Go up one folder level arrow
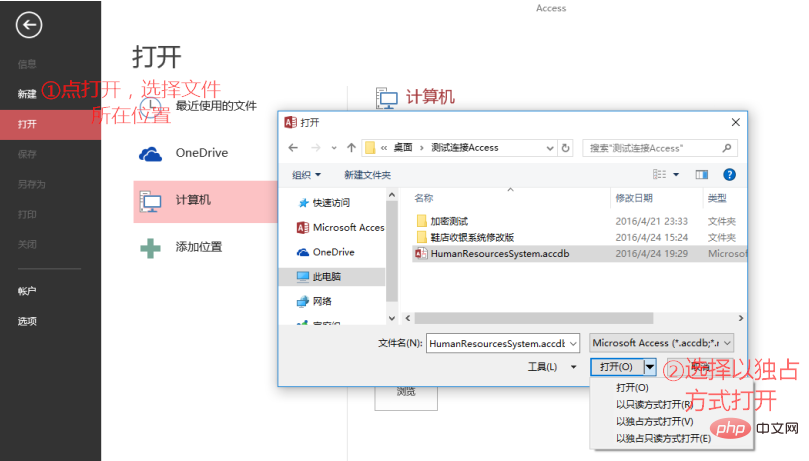This screenshot has width=809, height=461. pos(351,148)
